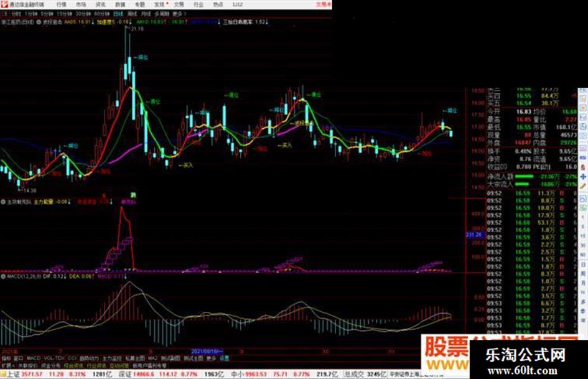Select the 周线 weekly chart tab

coord(132,14)
